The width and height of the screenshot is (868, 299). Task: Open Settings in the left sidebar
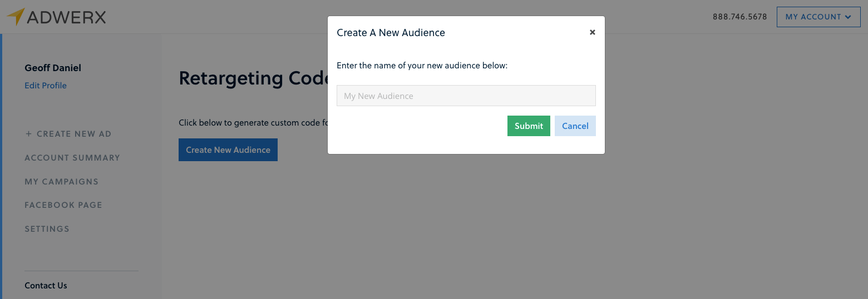(x=47, y=229)
